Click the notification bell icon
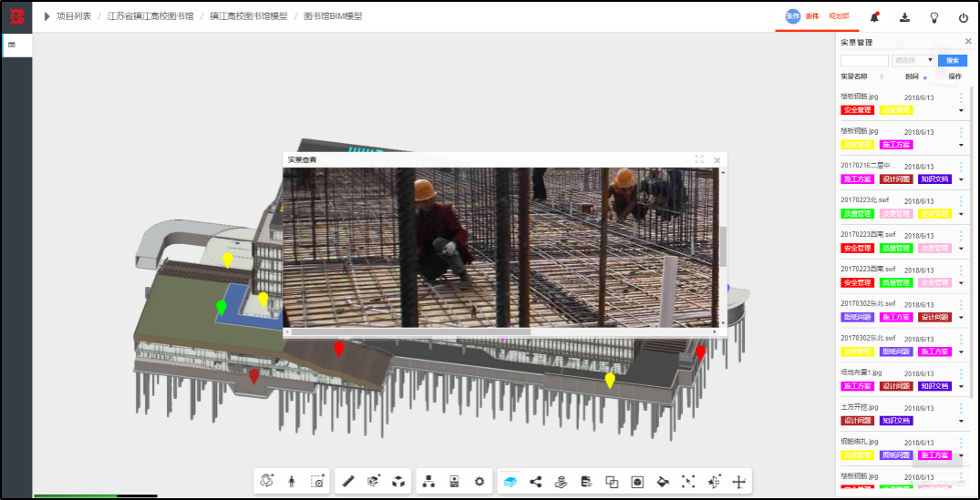The image size is (980, 500). click(x=874, y=17)
